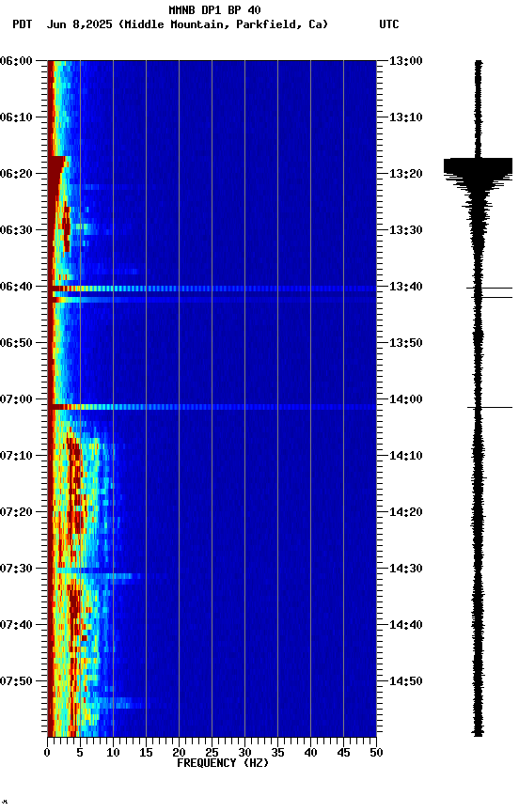Click the 07:00 PDT time label
Screen dimensions: 519x812
[x=16, y=399]
